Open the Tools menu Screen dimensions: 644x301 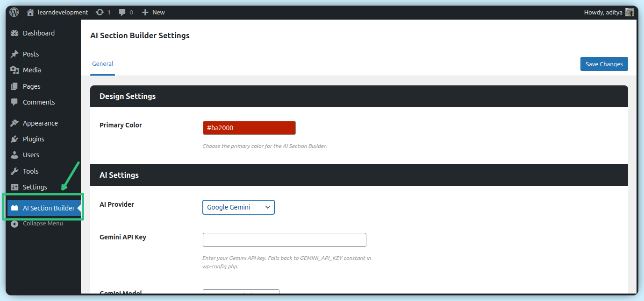point(30,171)
